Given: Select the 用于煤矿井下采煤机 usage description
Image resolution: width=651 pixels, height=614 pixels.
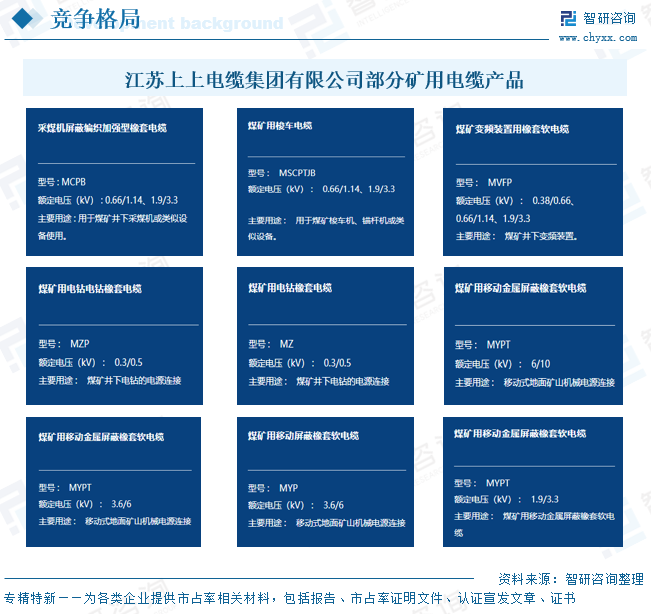Looking at the screenshot, I should tap(113, 227).
